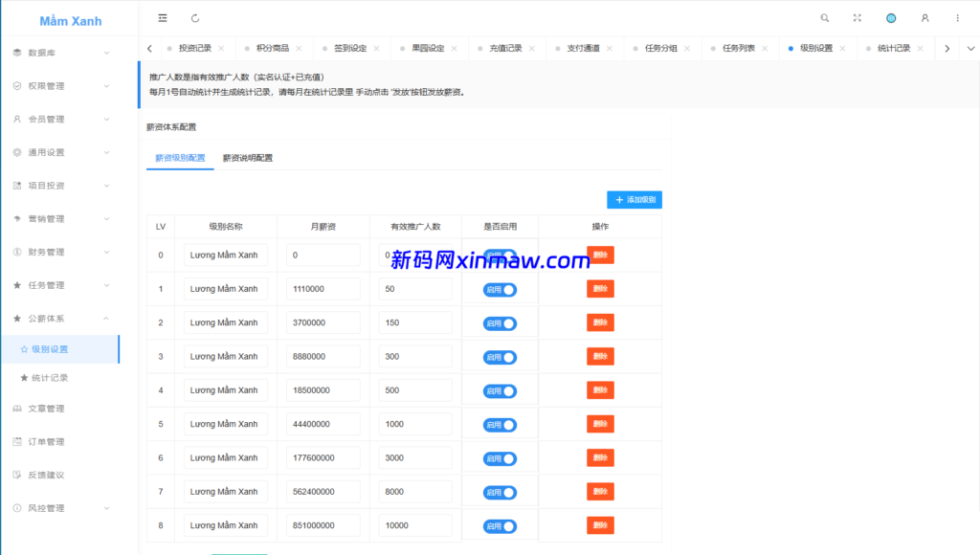Screen dimensions: 980x555
Task: Toggle fullscreen icon in header
Action: point(857,18)
